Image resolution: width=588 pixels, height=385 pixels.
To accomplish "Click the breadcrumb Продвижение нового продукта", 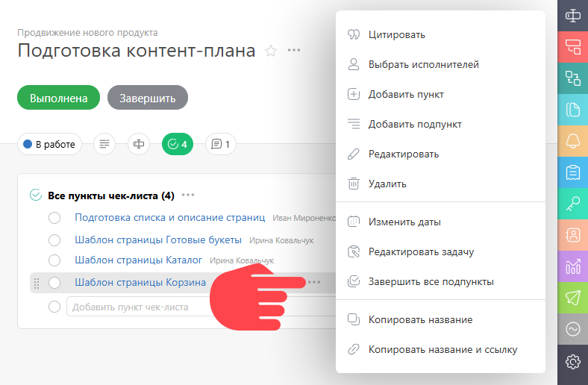I will [x=87, y=33].
